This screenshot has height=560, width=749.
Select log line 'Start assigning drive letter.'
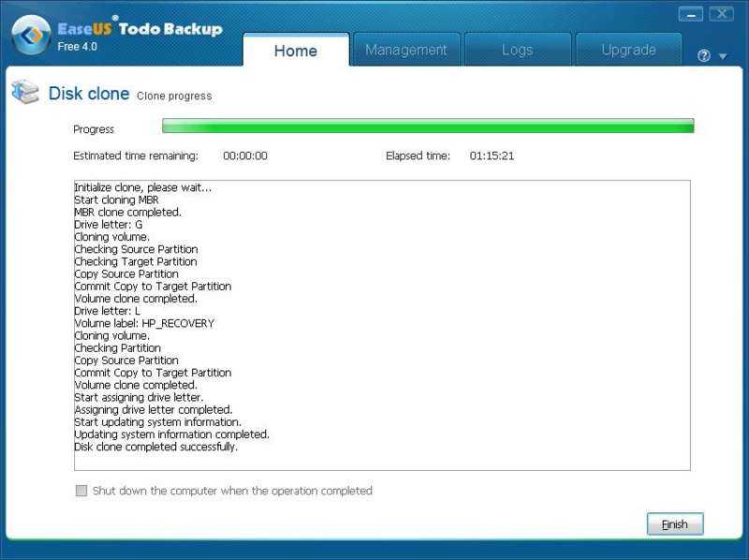139,398
